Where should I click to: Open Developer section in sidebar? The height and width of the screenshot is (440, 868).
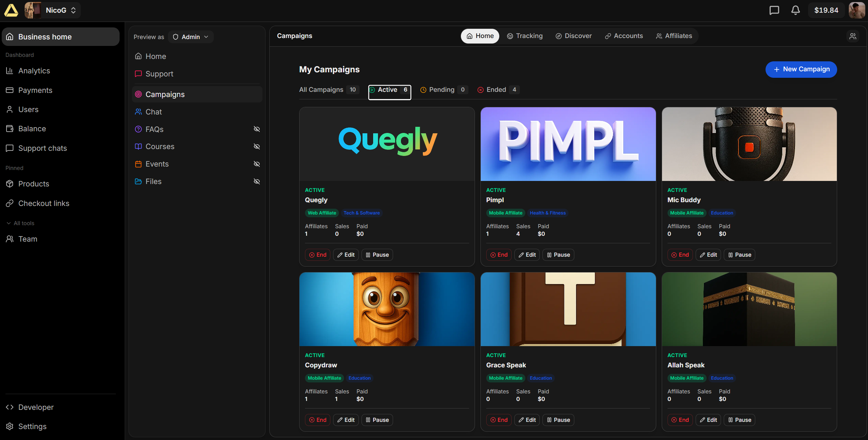[x=36, y=407]
